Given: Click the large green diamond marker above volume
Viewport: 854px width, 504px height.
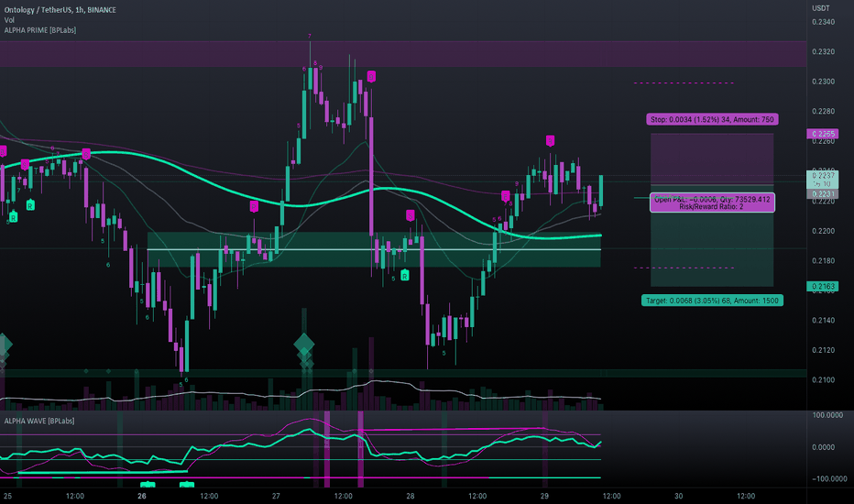Looking at the screenshot, I should [304, 345].
